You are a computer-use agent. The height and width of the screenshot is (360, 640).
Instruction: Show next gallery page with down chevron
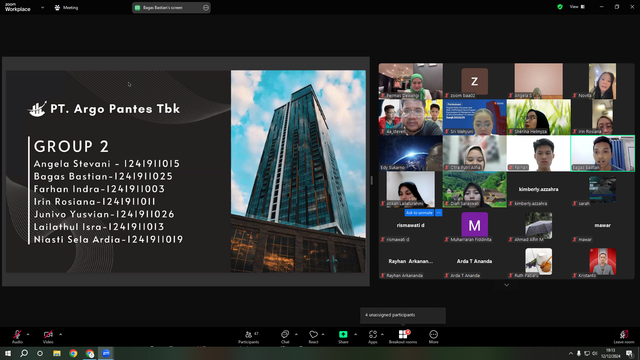(x=507, y=285)
